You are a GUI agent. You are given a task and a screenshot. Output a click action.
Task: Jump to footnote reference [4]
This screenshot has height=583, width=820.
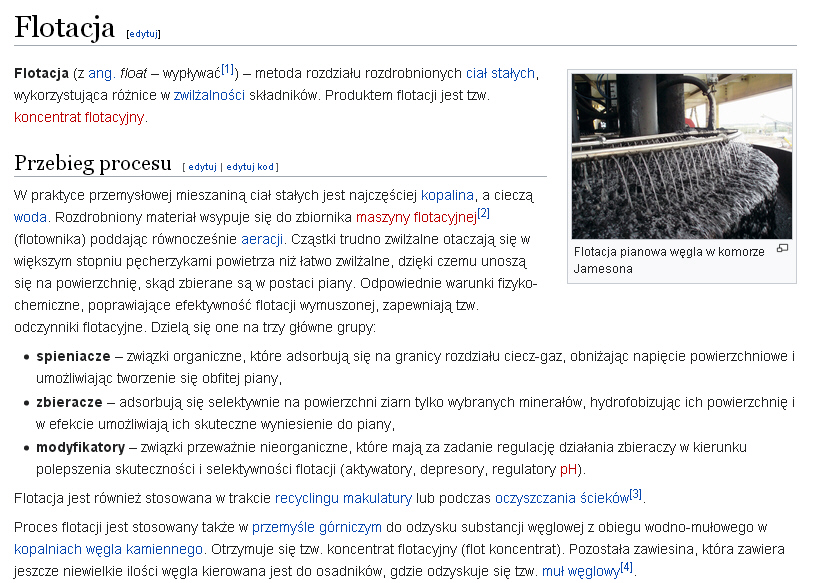(626, 567)
